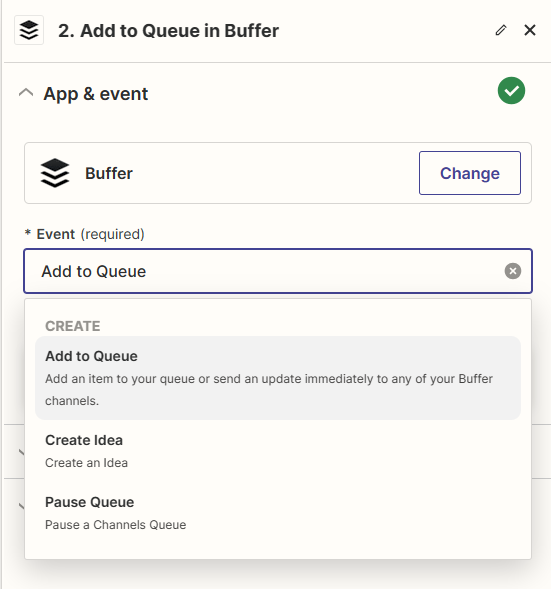Click the Buffer app name text

click(109, 173)
